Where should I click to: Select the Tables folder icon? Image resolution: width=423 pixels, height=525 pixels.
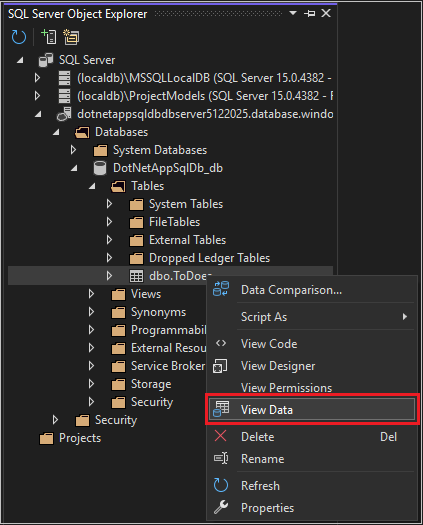click(x=118, y=186)
